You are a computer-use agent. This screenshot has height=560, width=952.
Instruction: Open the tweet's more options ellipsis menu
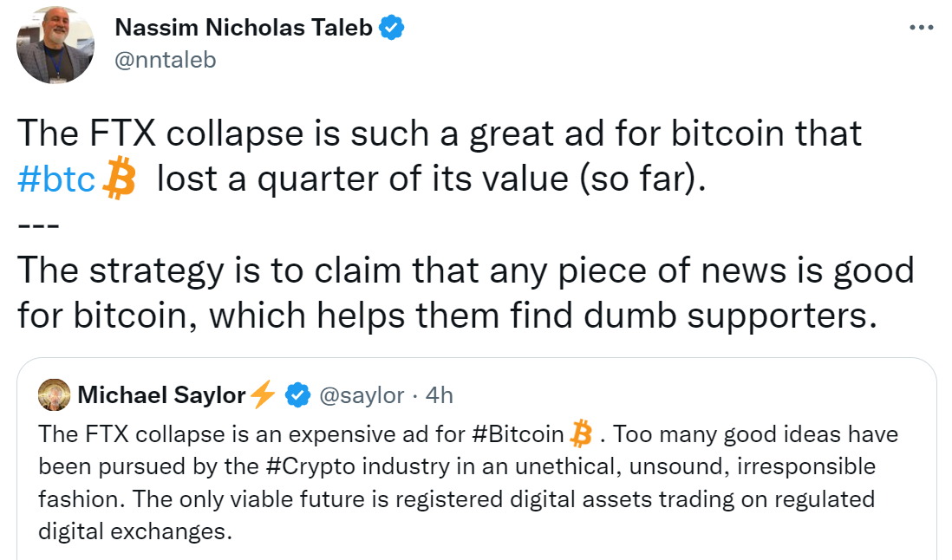(921, 28)
